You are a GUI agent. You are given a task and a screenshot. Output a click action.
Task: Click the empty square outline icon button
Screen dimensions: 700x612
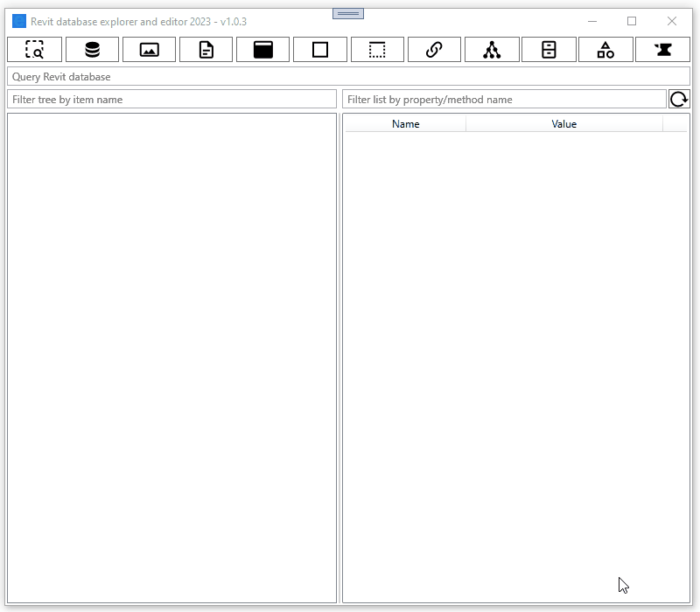point(320,50)
